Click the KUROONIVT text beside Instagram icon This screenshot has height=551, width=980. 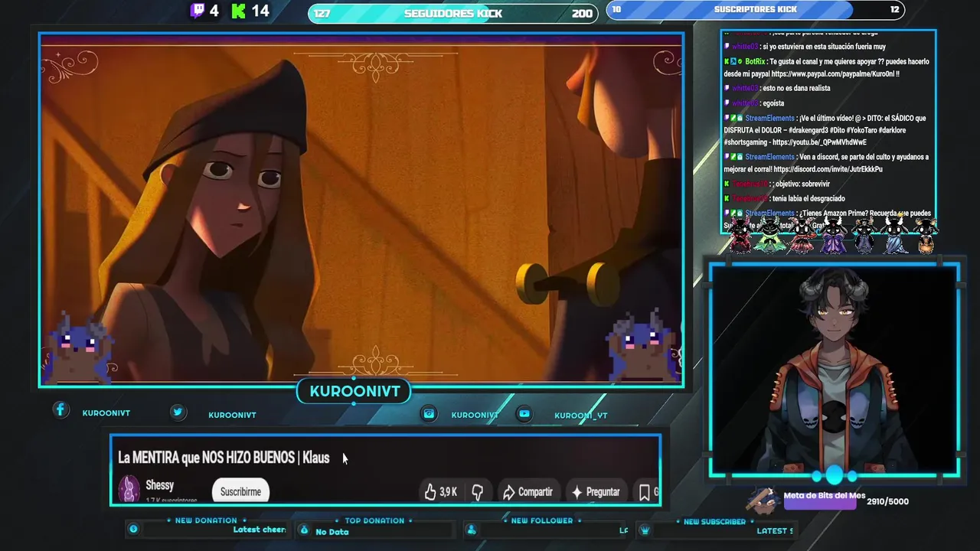point(475,415)
